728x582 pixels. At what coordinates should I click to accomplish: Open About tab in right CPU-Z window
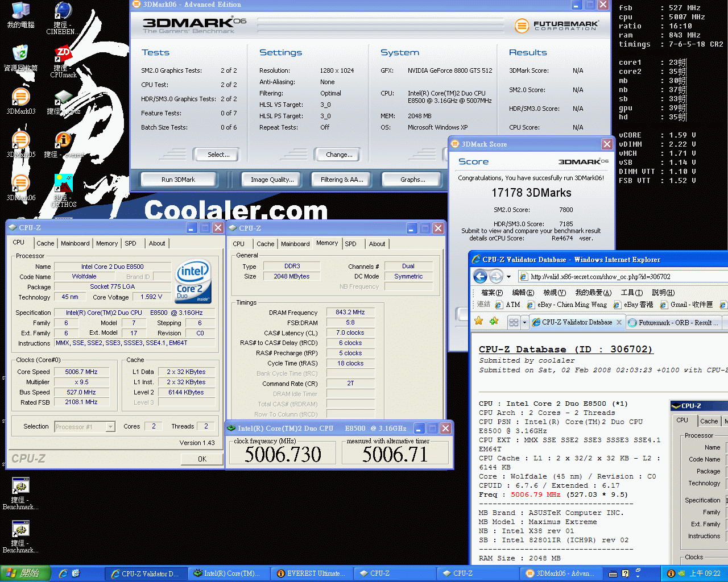point(377,244)
